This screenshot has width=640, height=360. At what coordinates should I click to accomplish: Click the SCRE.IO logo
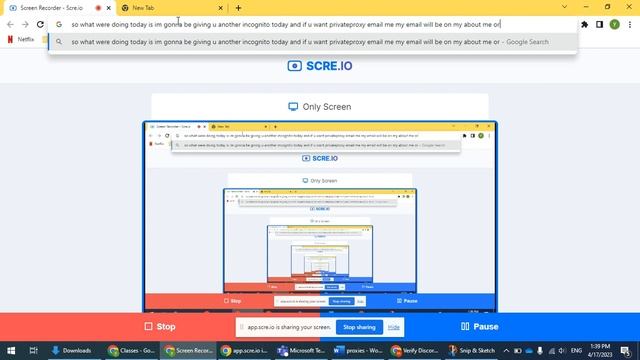click(320, 66)
